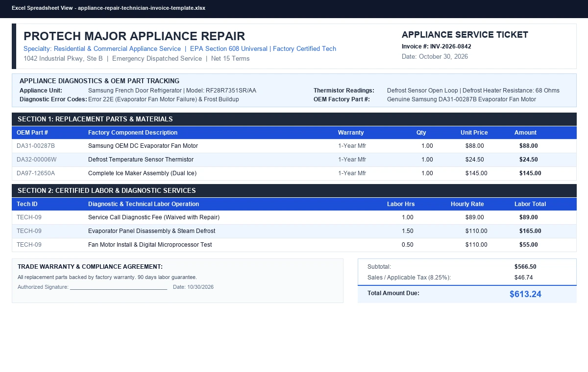Select Genuine Samsung DA31-00287B part cell
The width and height of the screenshot is (588, 372).
[x=462, y=99]
